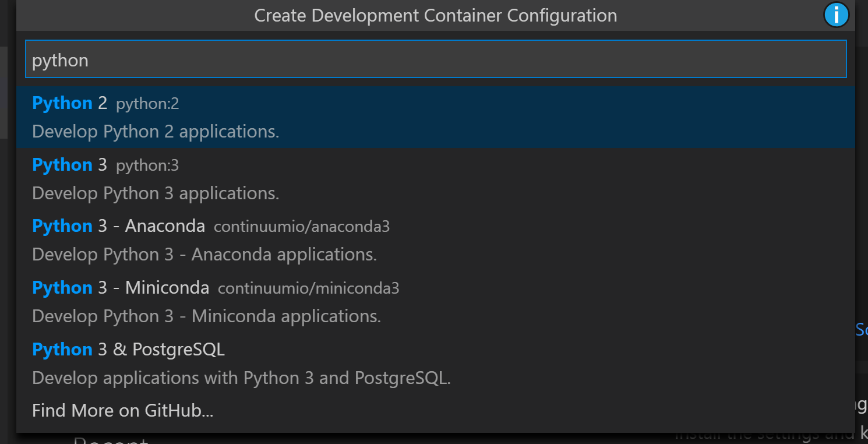
Task: Choose the plain Python 3 container definition
Action: click(70, 165)
